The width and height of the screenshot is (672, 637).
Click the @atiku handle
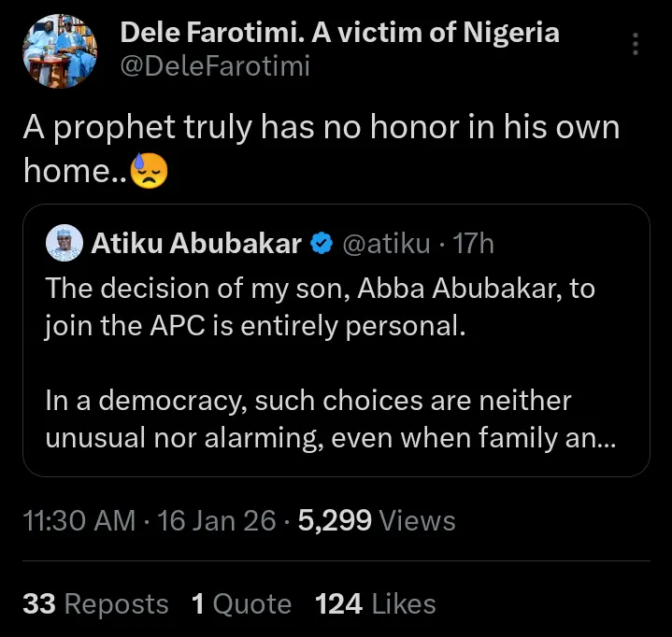[386, 245]
